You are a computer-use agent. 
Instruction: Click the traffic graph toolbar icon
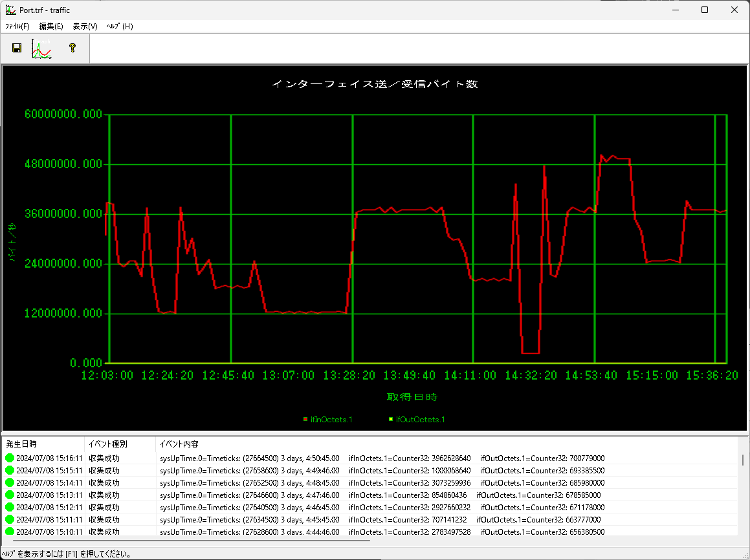(41, 48)
